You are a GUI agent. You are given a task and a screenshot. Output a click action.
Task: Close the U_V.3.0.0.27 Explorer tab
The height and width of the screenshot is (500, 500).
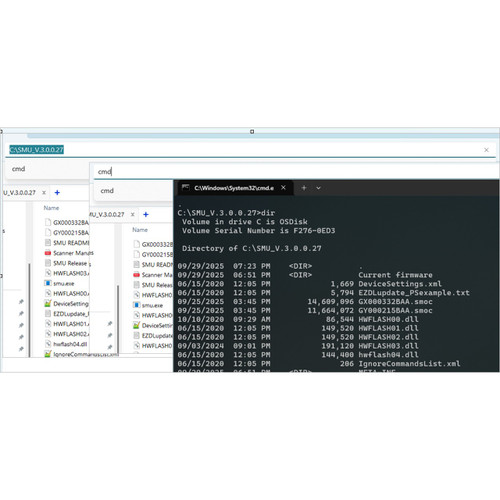(44, 193)
